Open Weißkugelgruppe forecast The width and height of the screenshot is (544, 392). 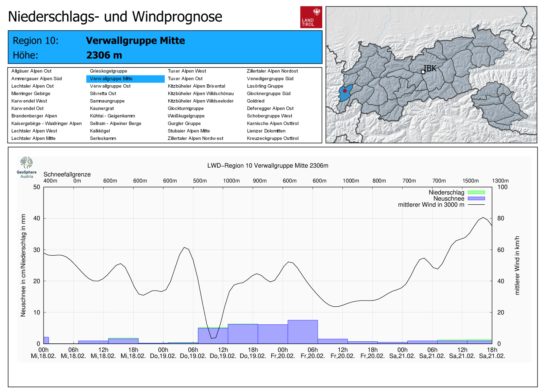point(186,116)
